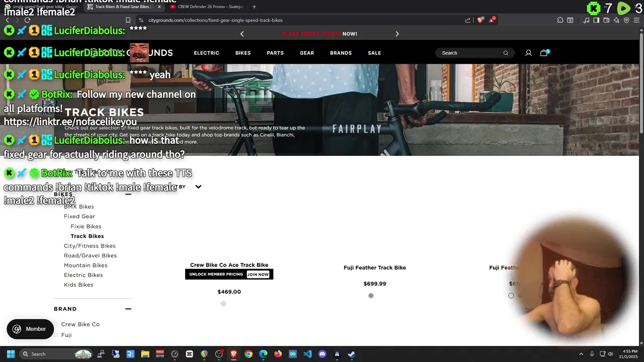The image size is (644, 362).
Task: Open the user account icon
Action: [528, 53]
